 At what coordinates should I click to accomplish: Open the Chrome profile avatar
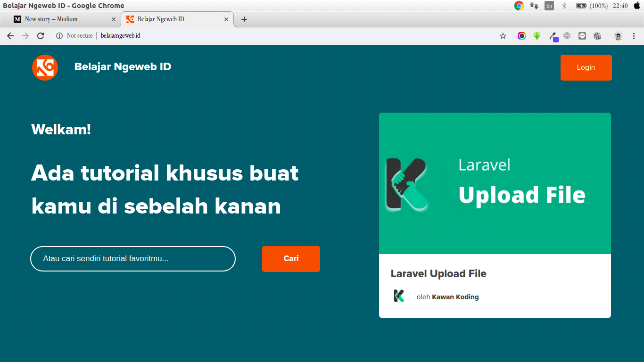coord(618,36)
